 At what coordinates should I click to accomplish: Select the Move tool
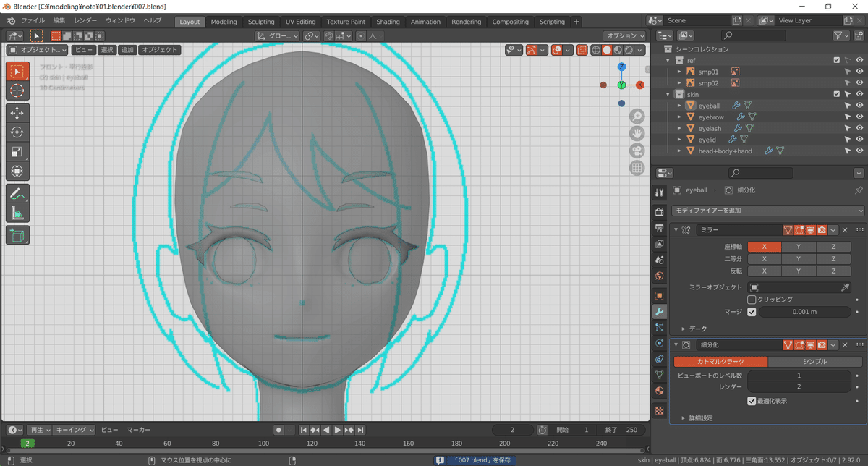[18, 113]
